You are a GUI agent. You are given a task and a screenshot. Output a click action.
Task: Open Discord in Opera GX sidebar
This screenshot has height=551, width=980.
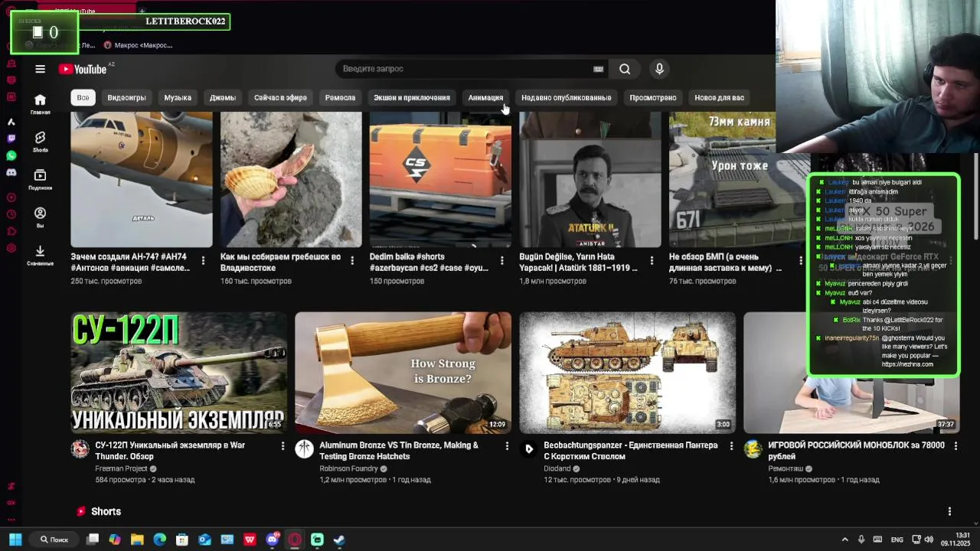(11, 172)
